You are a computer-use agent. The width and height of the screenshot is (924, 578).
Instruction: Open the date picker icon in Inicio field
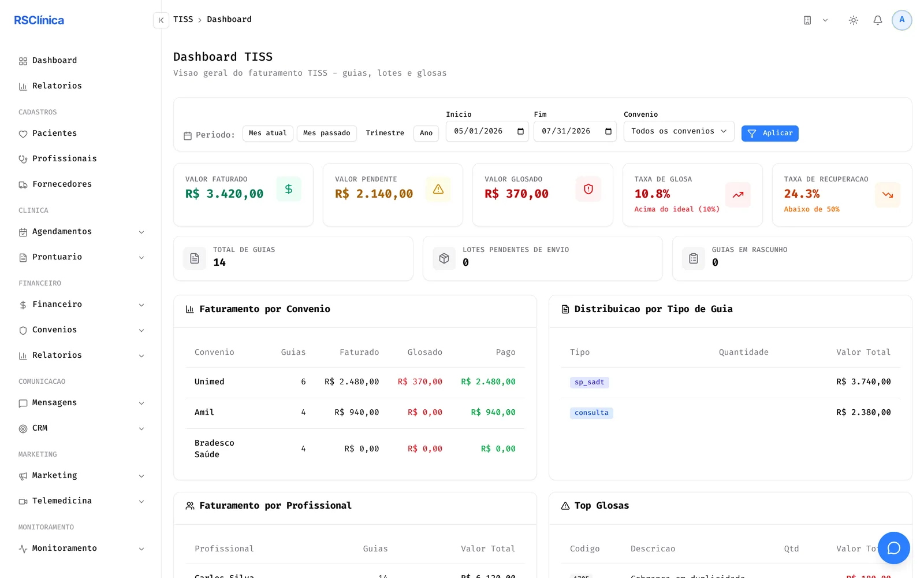click(x=520, y=131)
